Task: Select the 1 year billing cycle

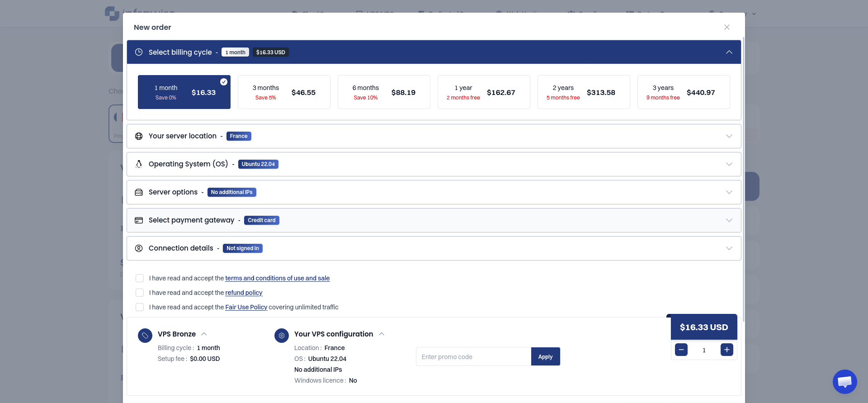Action: click(484, 92)
